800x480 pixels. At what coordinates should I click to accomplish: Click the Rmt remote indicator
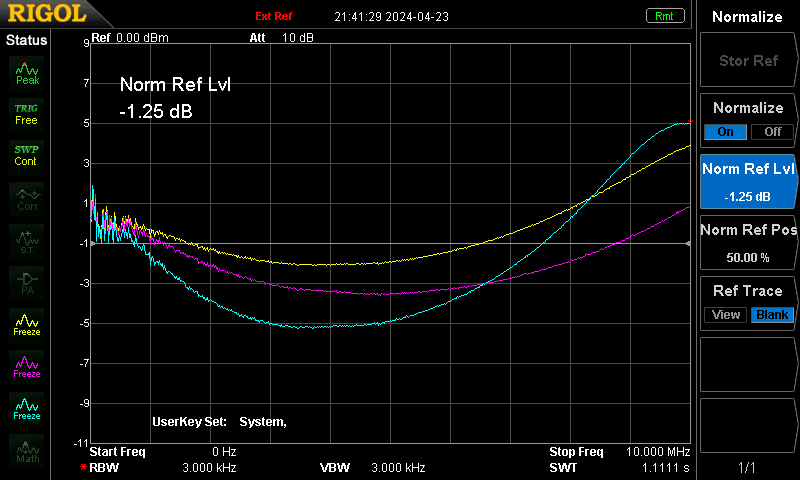[665, 16]
